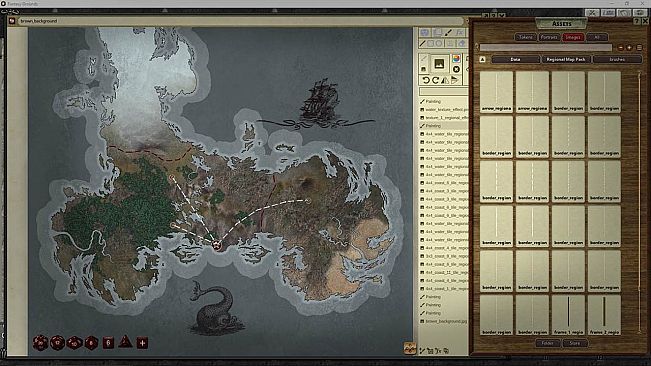Rotate layer clockwise

point(435,80)
